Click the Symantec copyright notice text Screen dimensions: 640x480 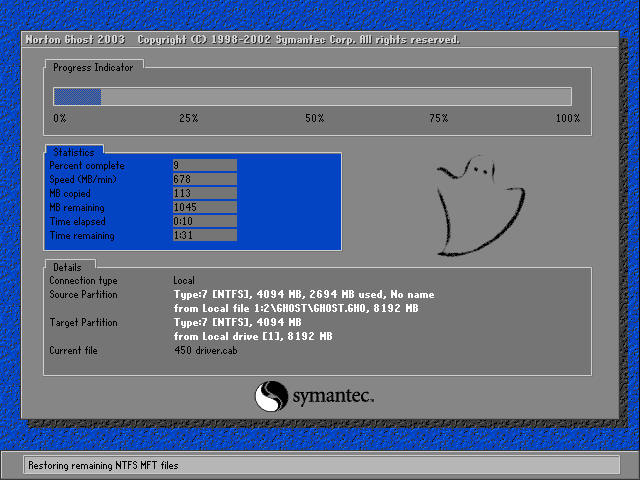298,40
